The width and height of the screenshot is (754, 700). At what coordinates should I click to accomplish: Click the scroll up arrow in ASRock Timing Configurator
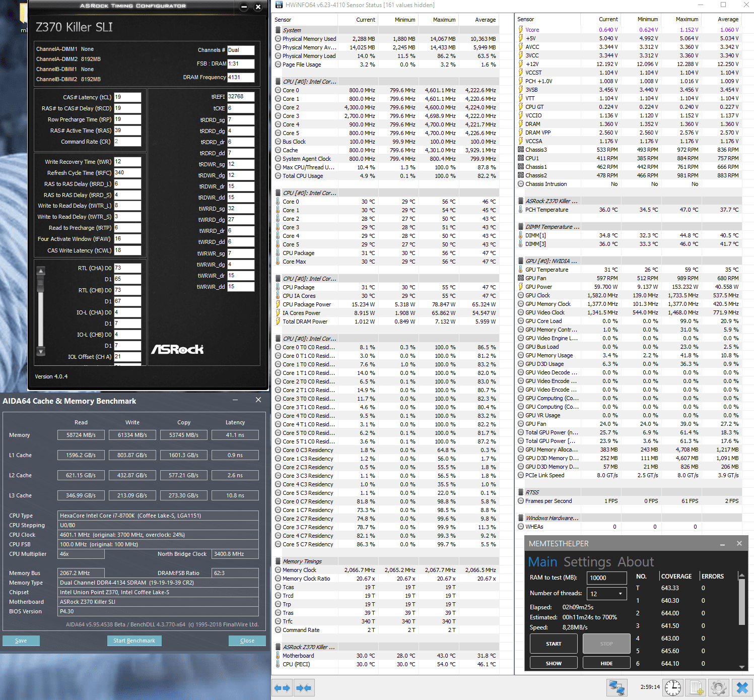(x=41, y=271)
